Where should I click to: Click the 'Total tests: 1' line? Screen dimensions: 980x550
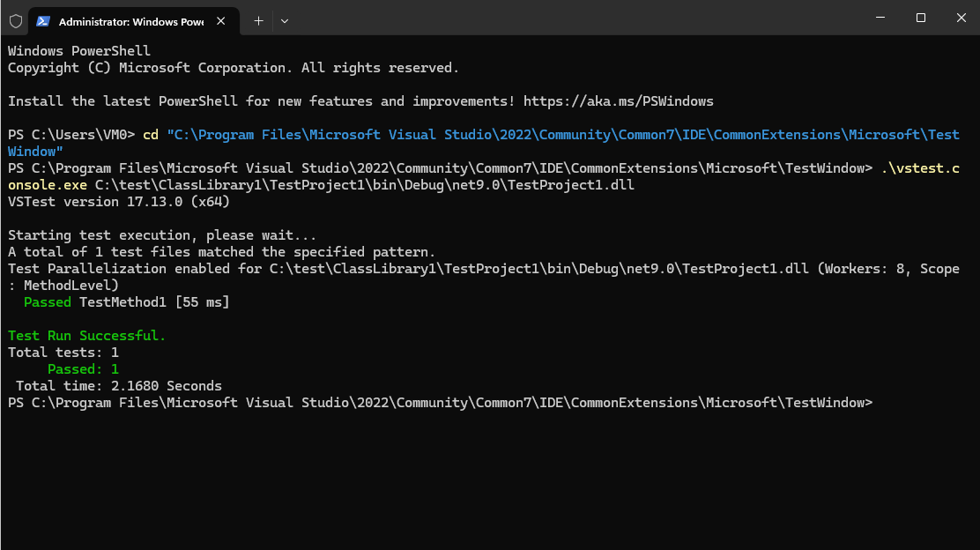pyautogui.click(x=63, y=353)
